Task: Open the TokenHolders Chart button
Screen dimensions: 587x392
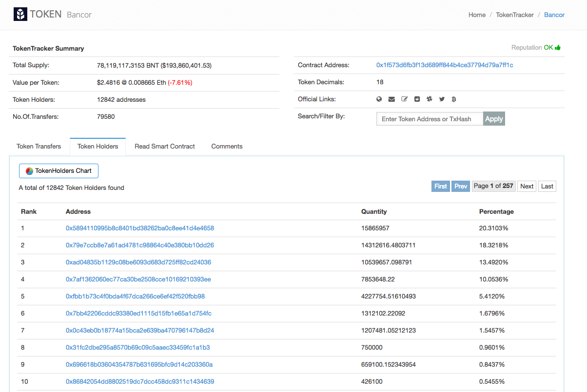Action: (59, 171)
